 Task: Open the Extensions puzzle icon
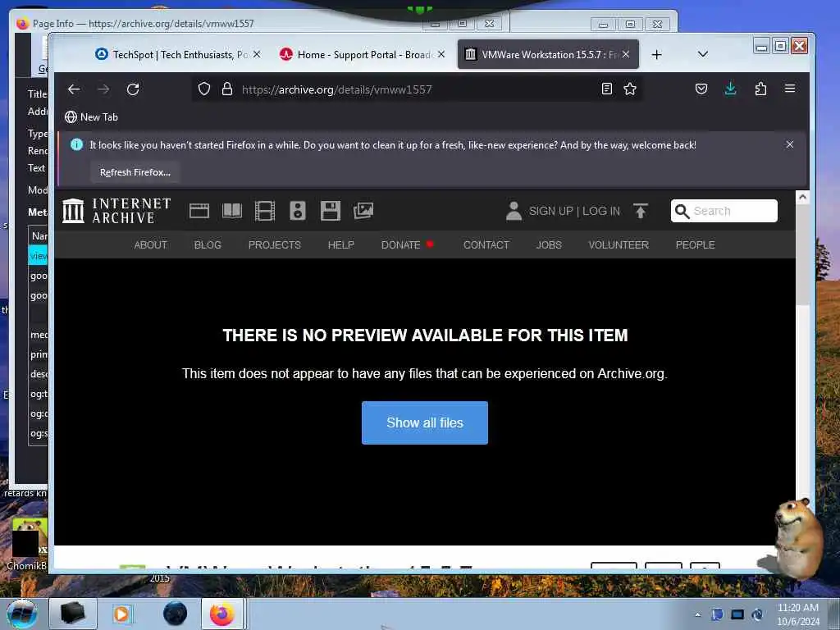760,89
